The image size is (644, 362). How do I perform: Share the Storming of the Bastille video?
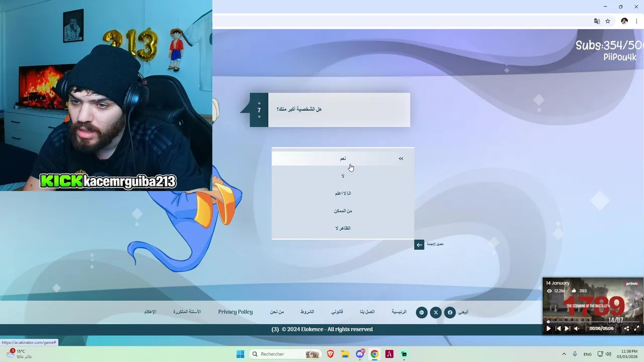coord(626,328)
